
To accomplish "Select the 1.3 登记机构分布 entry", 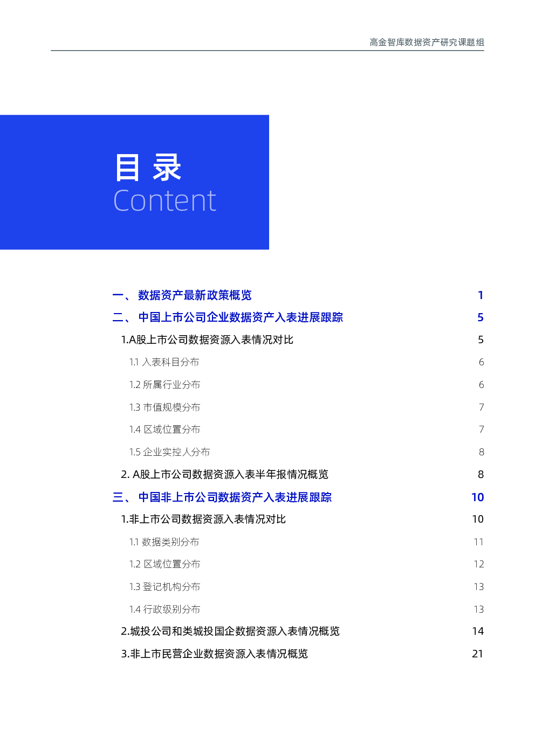I will click(164, 587).
